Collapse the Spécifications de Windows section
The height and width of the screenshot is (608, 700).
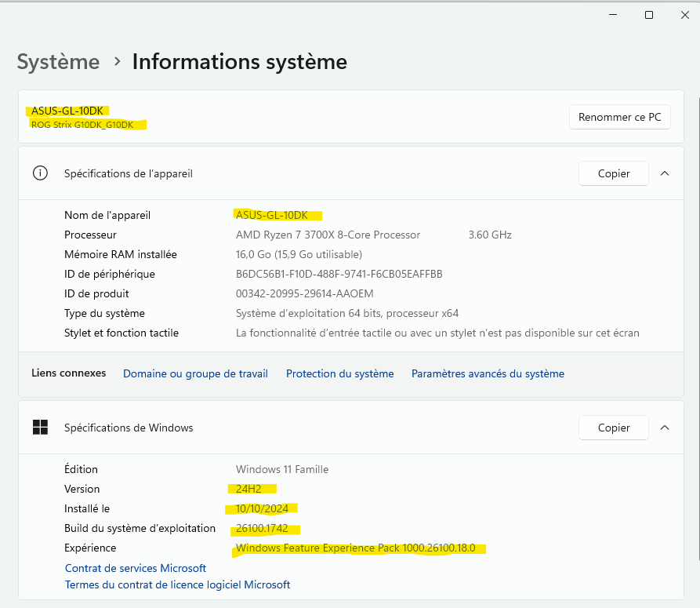pos(665,428)
